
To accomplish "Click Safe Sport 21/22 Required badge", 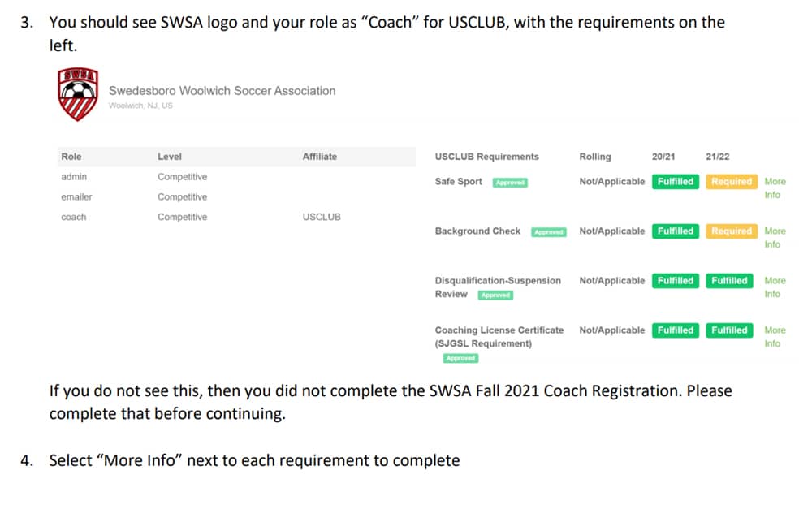I will [x=732, y=182].
